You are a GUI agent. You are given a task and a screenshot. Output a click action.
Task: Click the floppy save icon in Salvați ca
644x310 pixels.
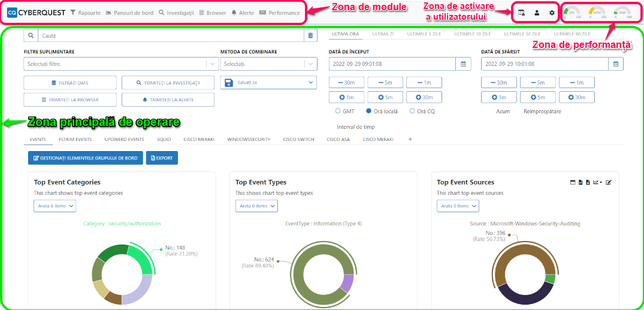click(x=229, y=83)
